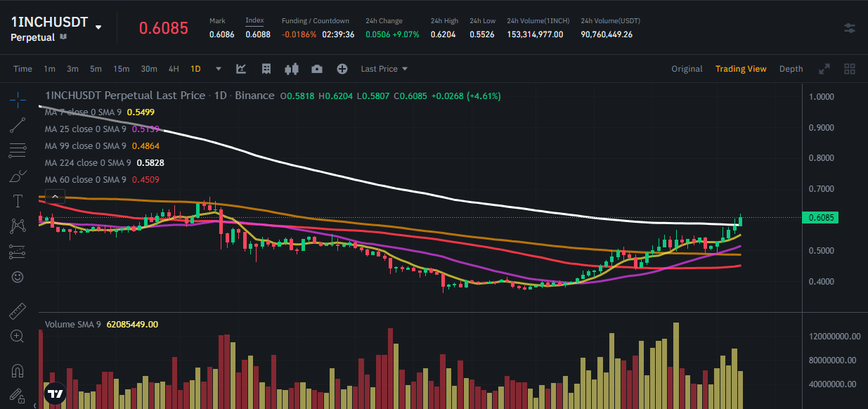Screen dimensions: 868x409
Task: Click the 24h High value 0.6204
Action: coord(443,34)
